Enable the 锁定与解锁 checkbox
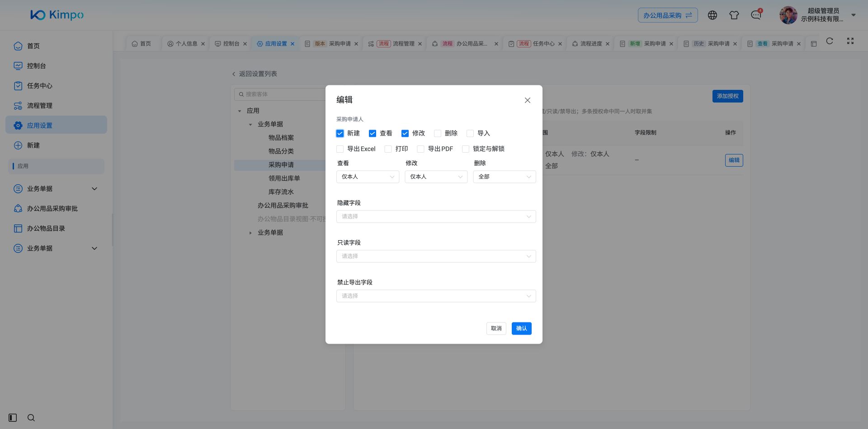Screen dimensions: 868x429 pyautogui.click(x=466, y=149)
